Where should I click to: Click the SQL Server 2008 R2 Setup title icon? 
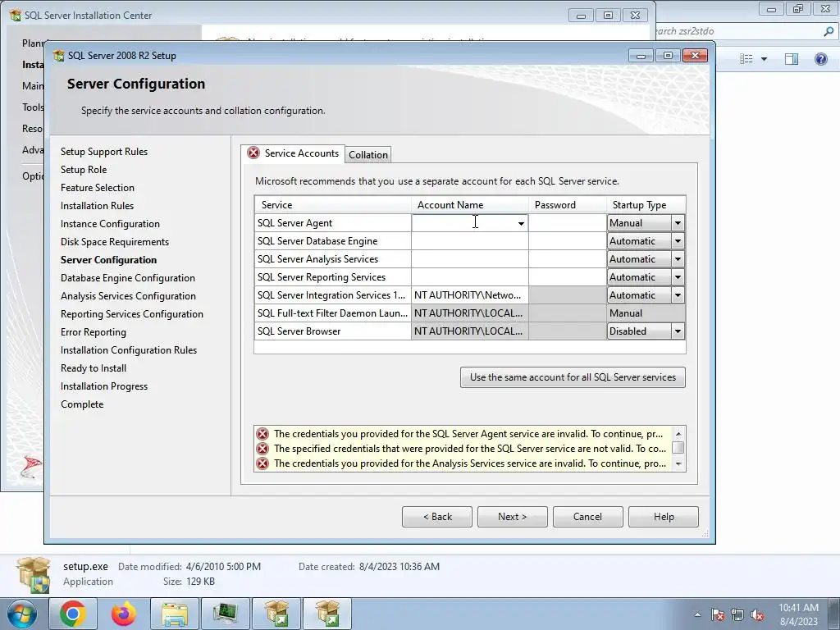pyautogui.click(x=59, y=55)
